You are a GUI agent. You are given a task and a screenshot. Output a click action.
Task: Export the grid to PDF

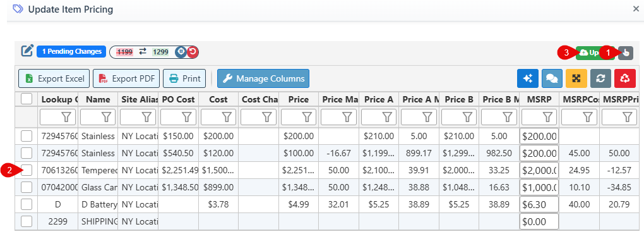coord(126,78)
